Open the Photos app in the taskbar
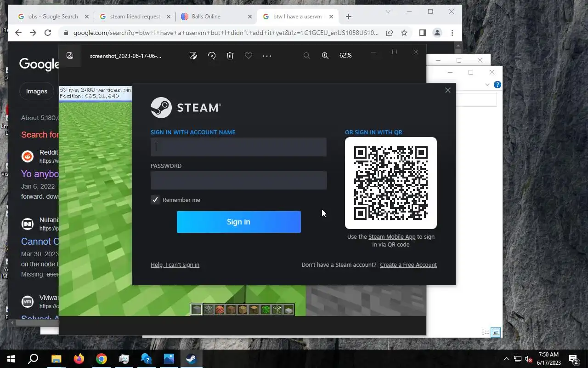Image resolution: width=588 pixels, height=368 pixels. point(169,359)
